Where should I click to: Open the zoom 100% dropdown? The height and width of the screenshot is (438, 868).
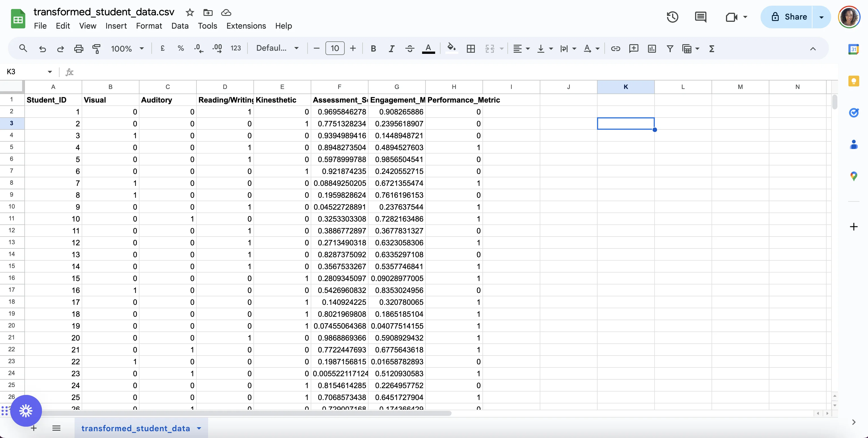[127, 48]
